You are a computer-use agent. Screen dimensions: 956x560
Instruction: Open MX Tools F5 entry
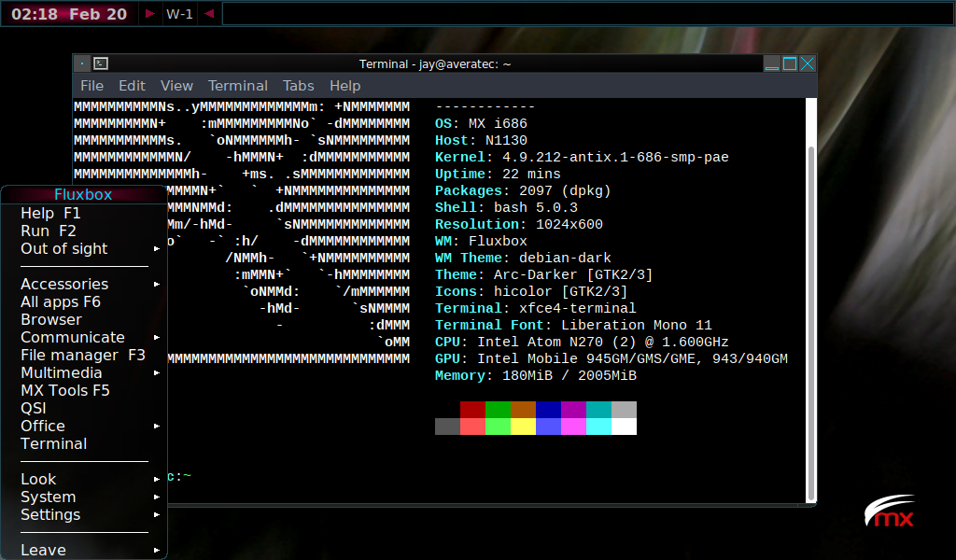click(84, 390)
